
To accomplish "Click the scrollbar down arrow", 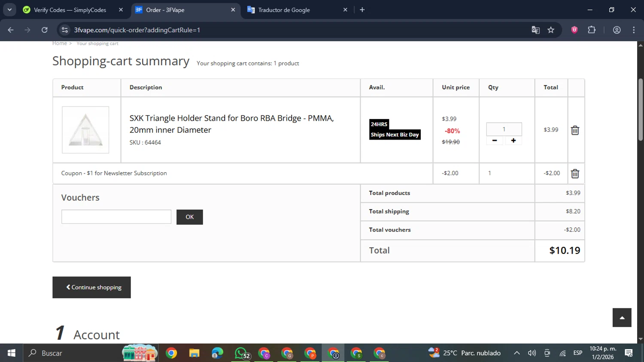I will [641, 339].
